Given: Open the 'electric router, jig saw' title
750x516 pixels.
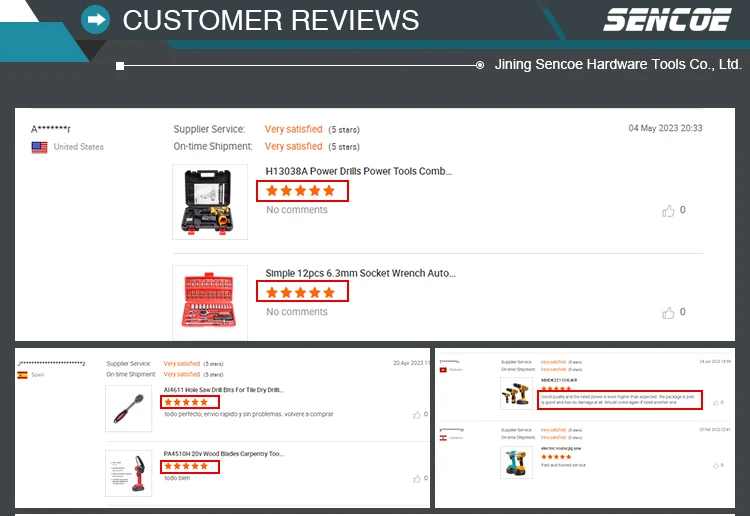Looking at the screenshot, I should [x=561, y=448].
